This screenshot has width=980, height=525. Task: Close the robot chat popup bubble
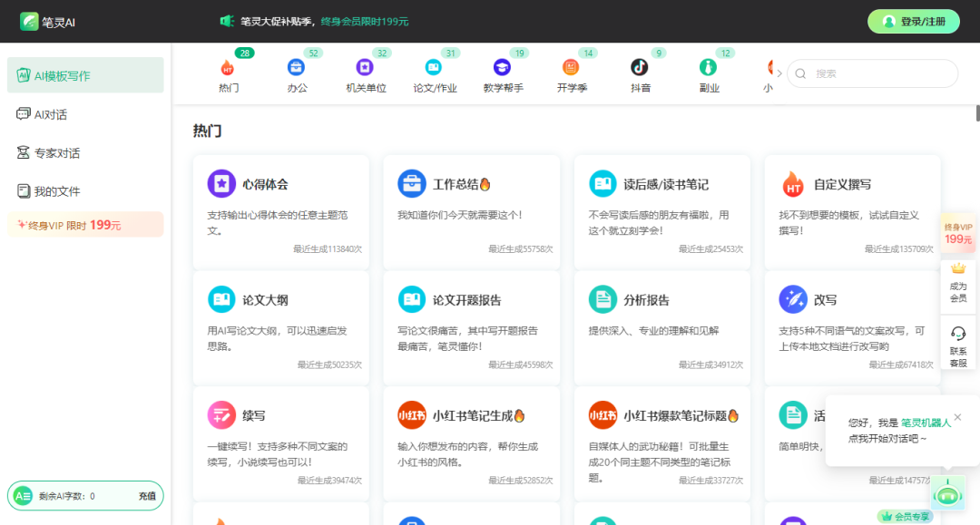point(957,417)
